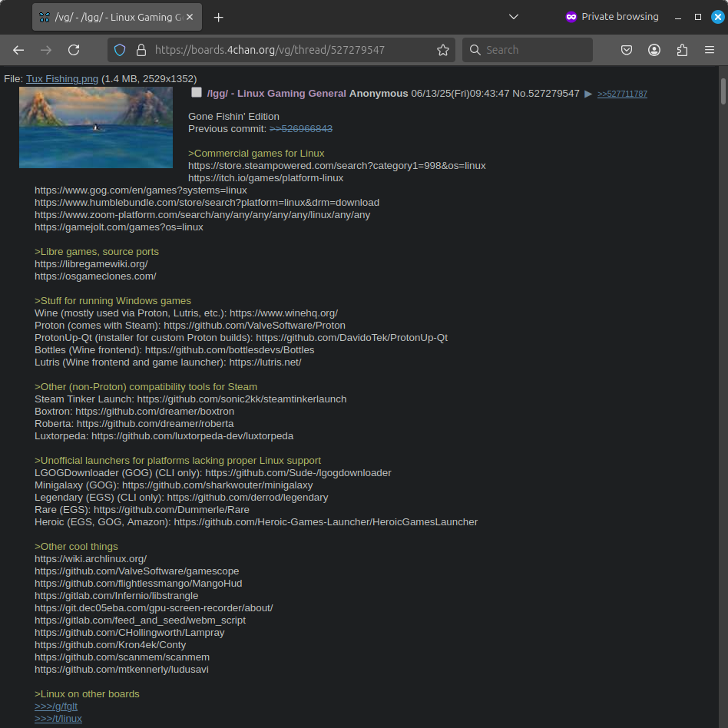This screenshot has width=728, height=728.
Task: Follow the reply link >>527711787
Action: click(x=622, y=94)
